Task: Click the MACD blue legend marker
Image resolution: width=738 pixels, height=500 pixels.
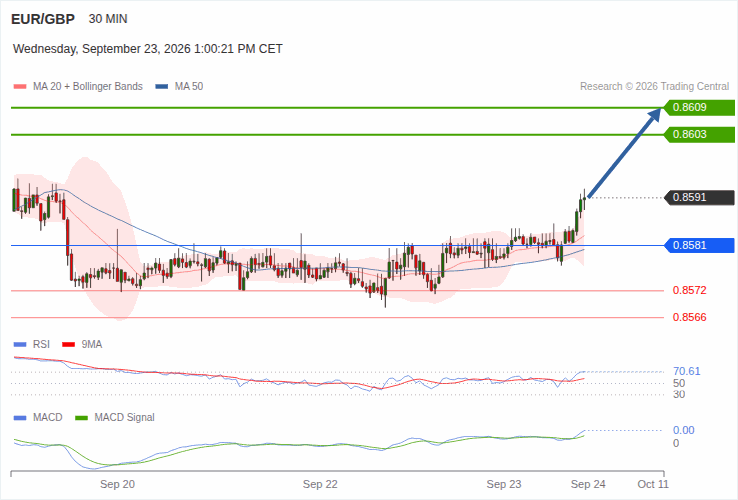Action: click(x=20, y=418)
